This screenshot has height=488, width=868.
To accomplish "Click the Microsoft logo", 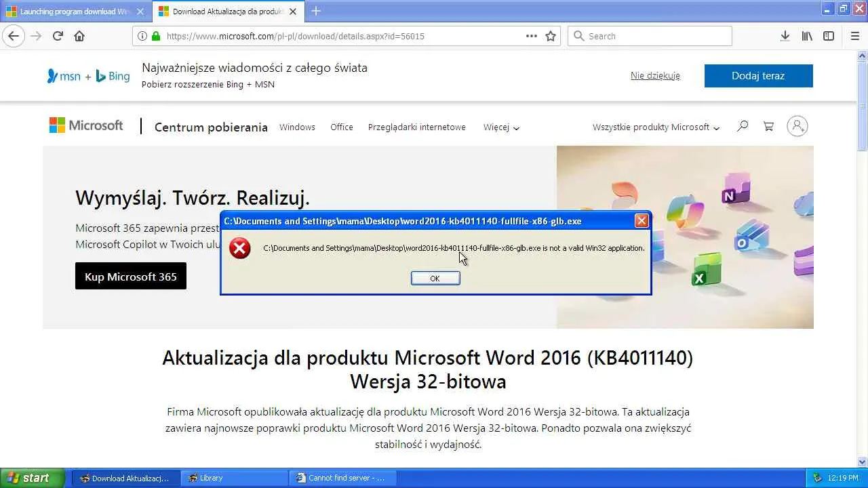I will click(x=86, y=126).
